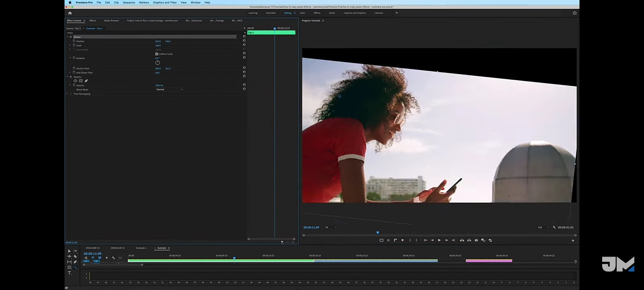This screenshot has height=290, width=644.
Task: Expand the Time Remapping group
Action: [67, 93]
